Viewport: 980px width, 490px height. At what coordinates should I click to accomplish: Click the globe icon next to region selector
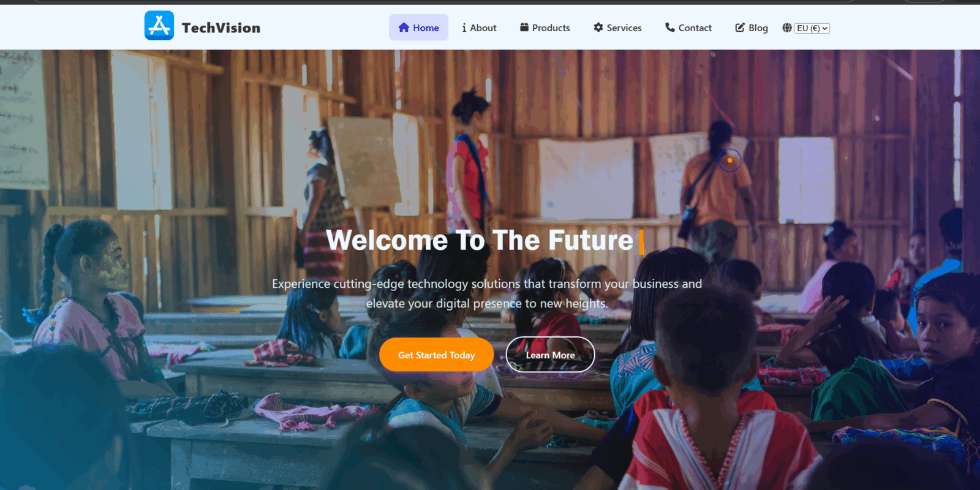click(x=787, y=28)
